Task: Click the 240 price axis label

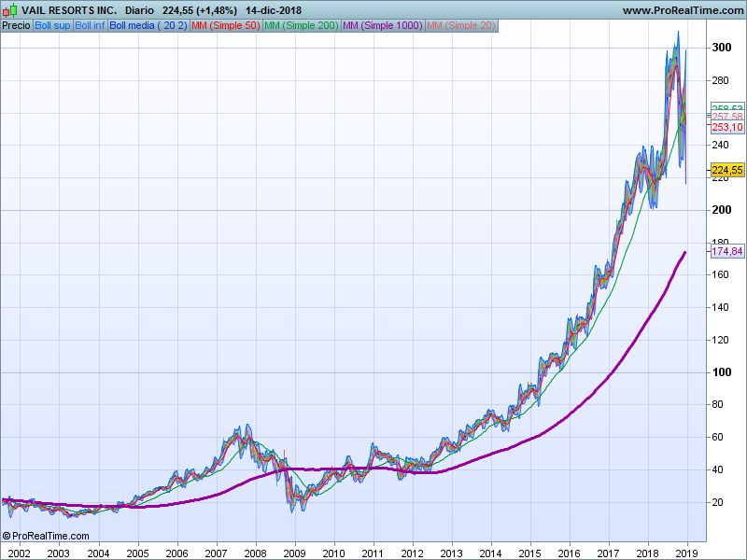Action: click(720, 145)
